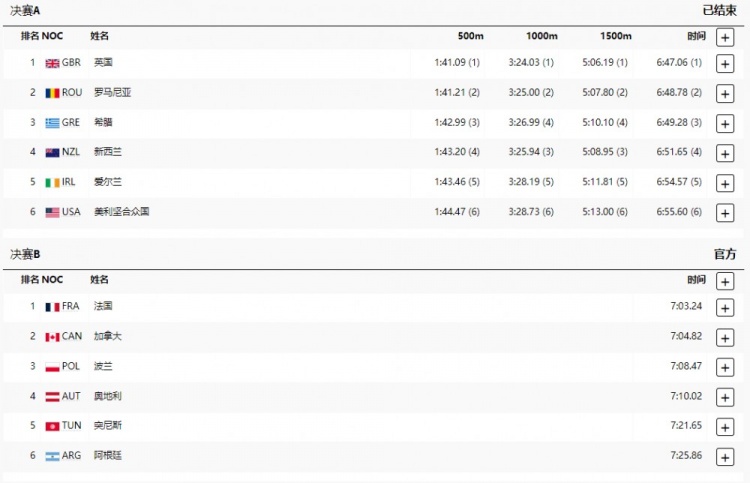This screenshot has width=750, height=483.
Task: Expand all rows in 决赛A header
Action: click(x=725, y=37)
